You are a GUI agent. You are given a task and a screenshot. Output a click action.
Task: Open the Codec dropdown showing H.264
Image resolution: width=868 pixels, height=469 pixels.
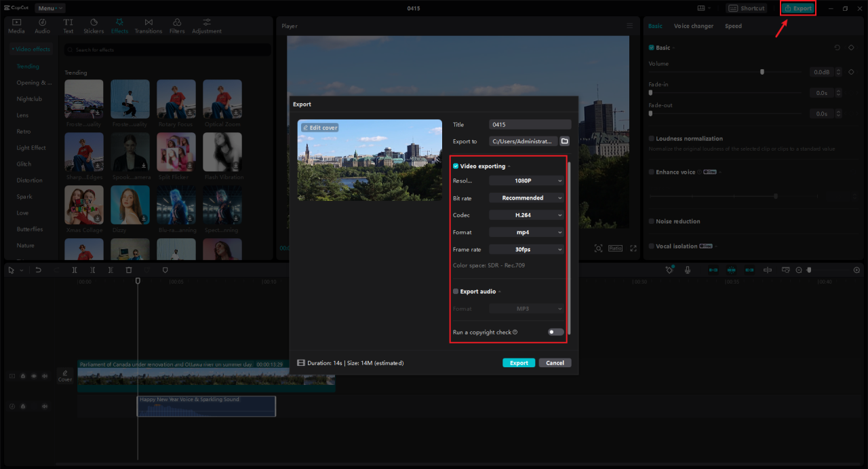(x=526, y=214)
